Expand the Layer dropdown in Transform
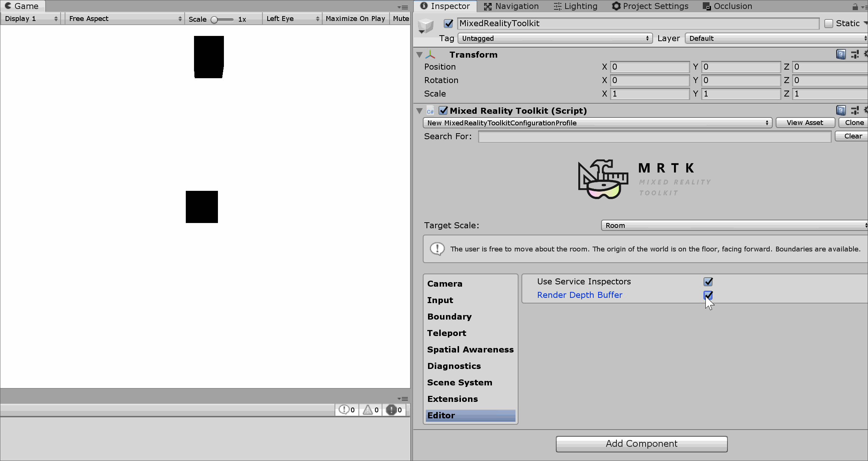 (775, 38)
